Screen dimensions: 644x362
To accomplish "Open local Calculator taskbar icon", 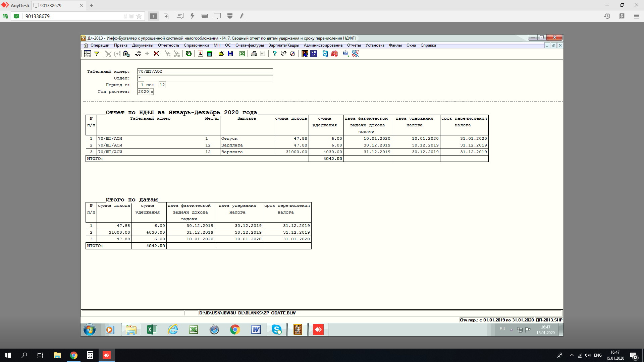I will (x=90, y=355).
